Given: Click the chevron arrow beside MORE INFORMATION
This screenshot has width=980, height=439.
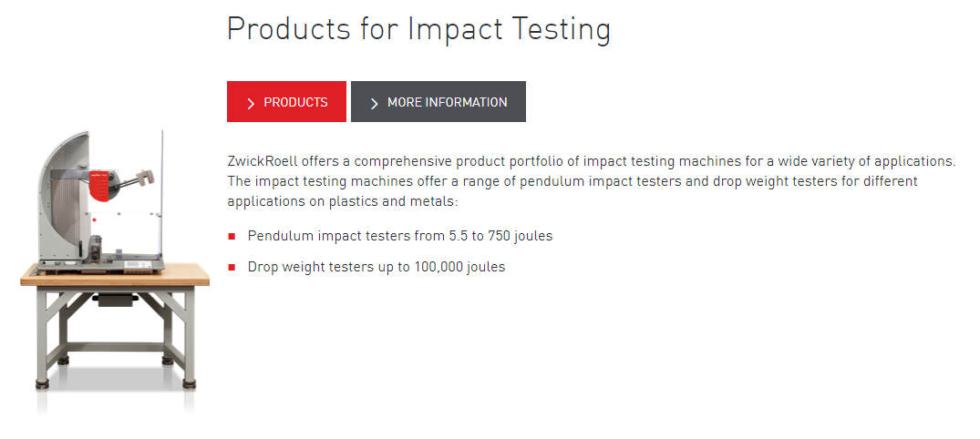Looking at the screenshot, I should (x=374, y=103).
